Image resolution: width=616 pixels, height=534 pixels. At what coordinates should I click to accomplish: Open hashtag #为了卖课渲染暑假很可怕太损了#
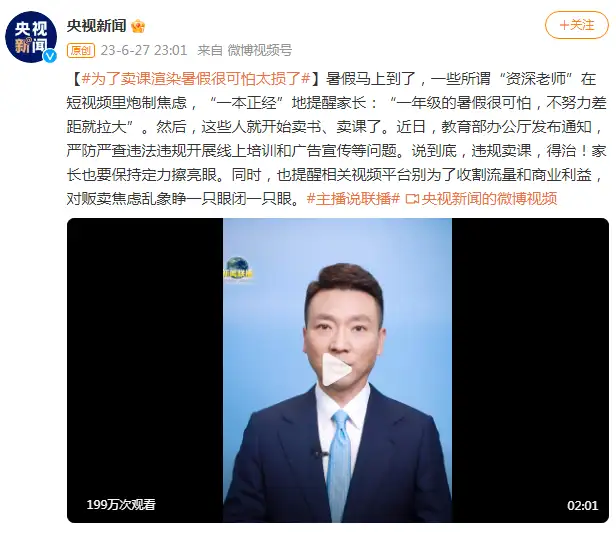coord(196,79)
